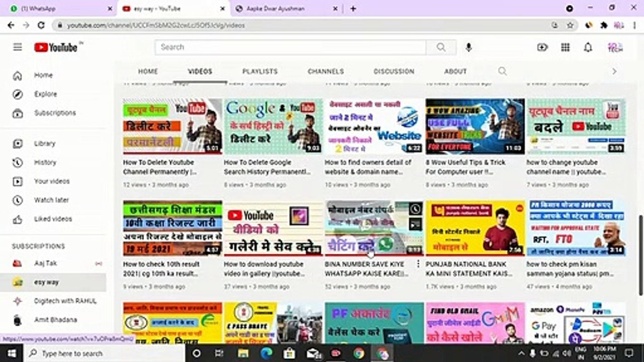Reload the page

coord(41,25)
